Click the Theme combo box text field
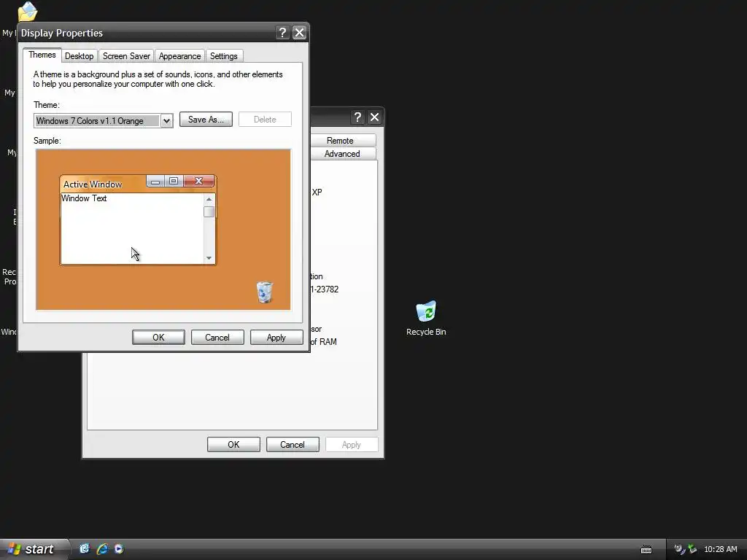The height and width of the screenshot is (560, 747). point(97,121)
